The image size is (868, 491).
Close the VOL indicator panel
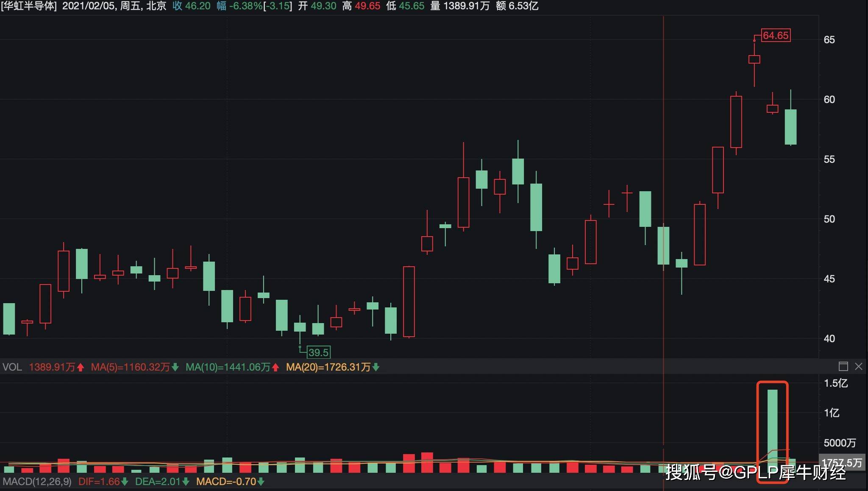tap(859, 366)
